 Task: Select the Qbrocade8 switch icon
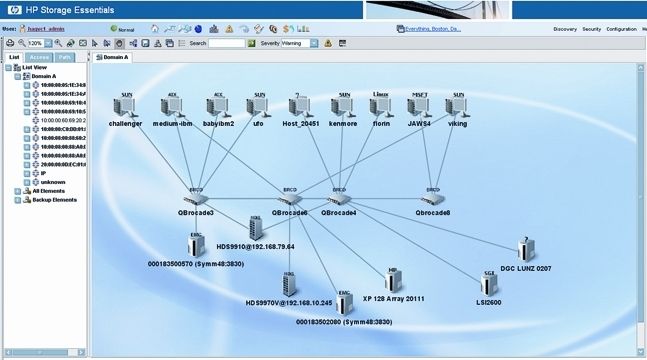click(x=432, y=199)
